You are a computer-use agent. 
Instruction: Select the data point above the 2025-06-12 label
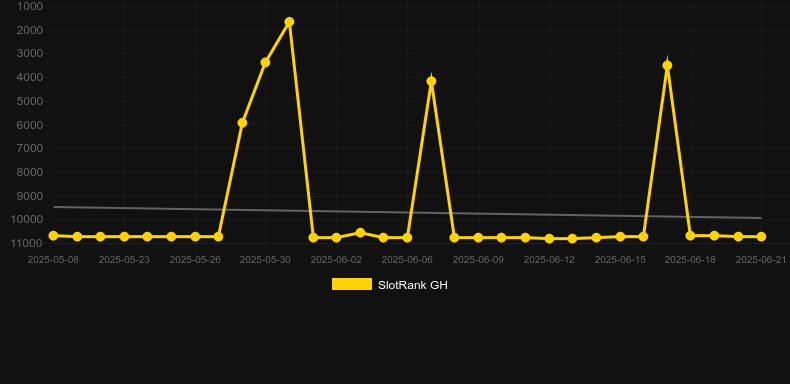point(549,239)
